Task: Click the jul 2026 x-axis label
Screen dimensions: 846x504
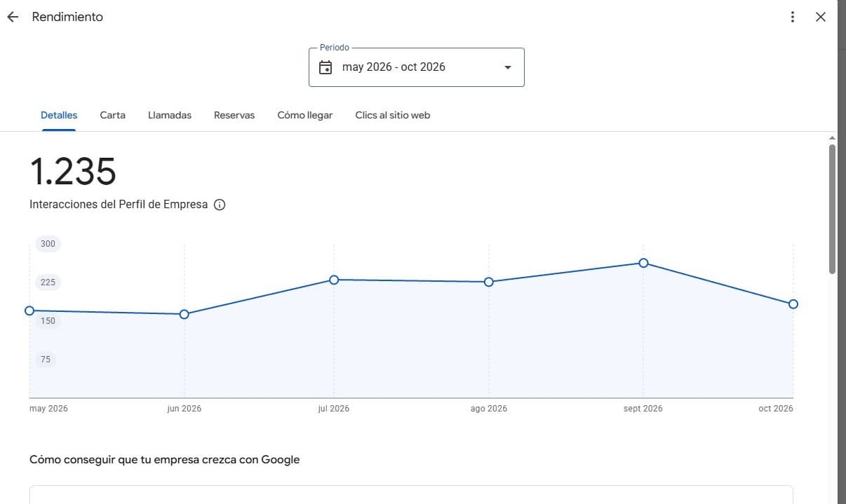Action: [x=334, y=409]
